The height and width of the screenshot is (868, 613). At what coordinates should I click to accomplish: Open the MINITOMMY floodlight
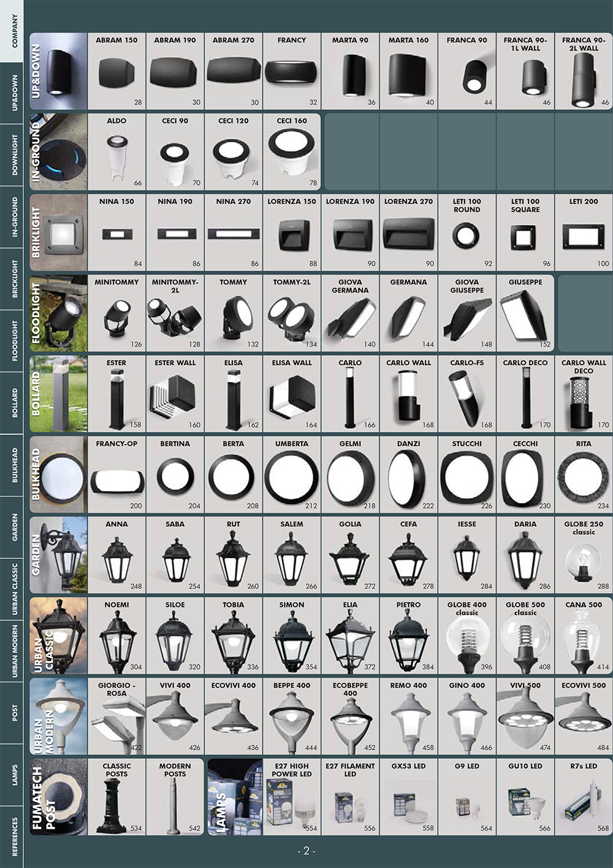pyautogui.click(x=116, y=313)
